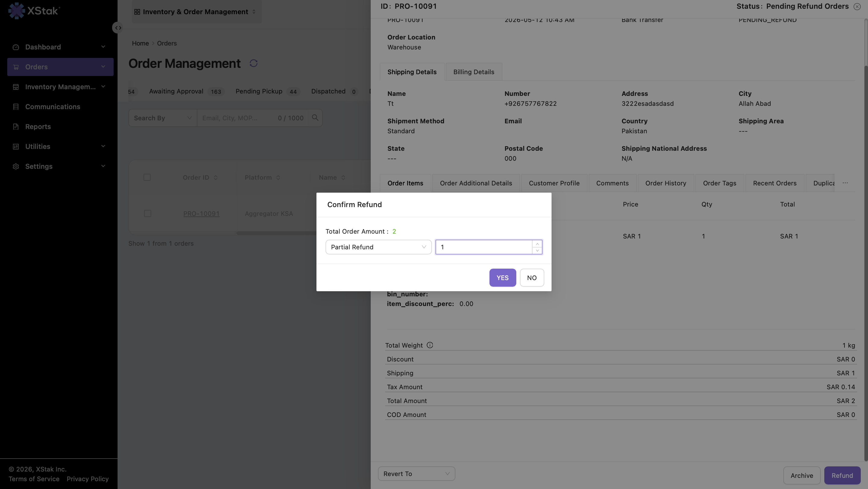Viewport: 868px width, 489px height.
Task: Click the Reports sidebar icon
Action: coord(16,127)
